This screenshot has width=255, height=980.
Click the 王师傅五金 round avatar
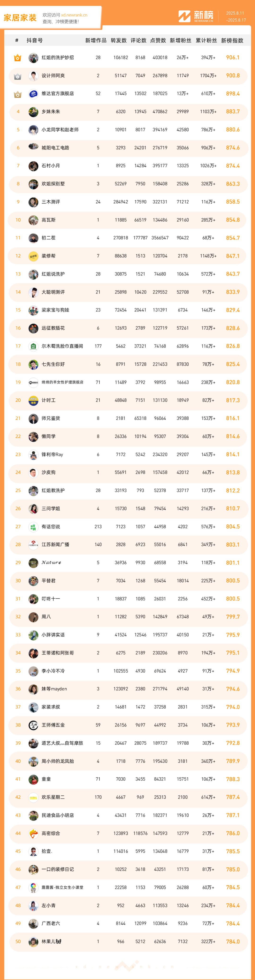33,725
